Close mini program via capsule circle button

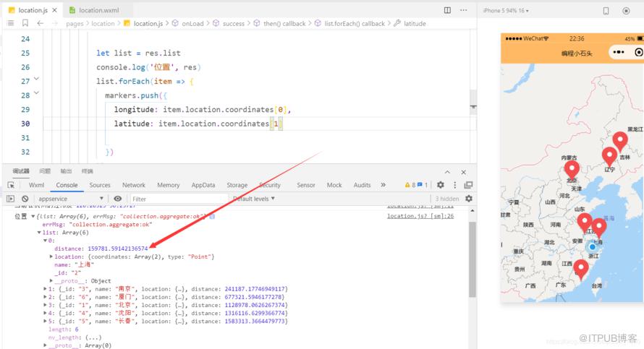[x=639, y=52]
